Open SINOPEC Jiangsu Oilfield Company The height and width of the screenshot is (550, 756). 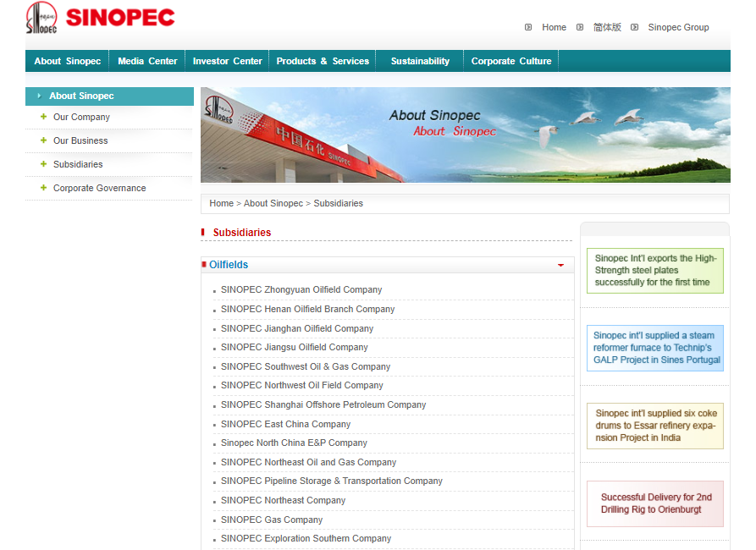(x=294, y=347)
